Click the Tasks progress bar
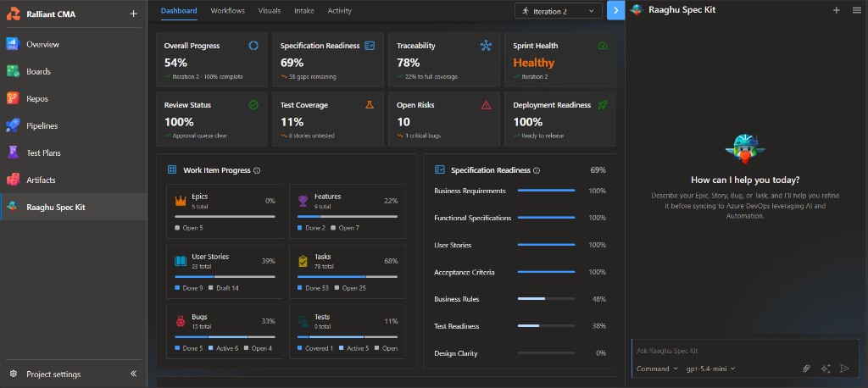Screen dimensions: 868x388 (x=347, y=277)
